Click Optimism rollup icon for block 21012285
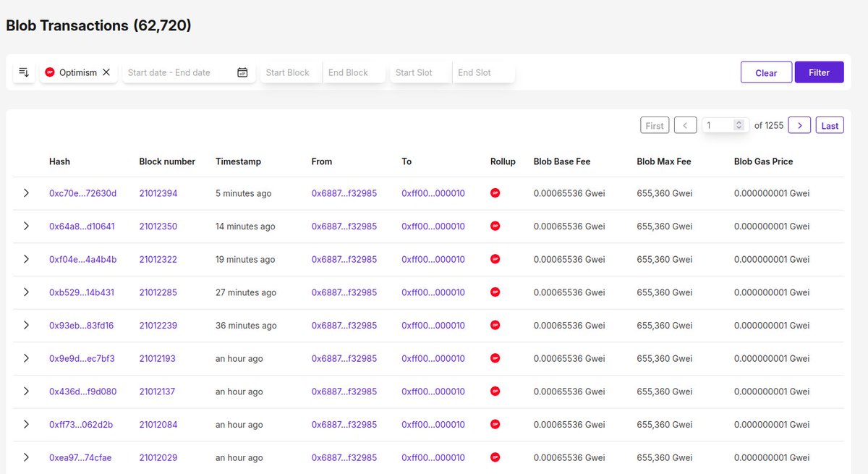The height and width of the screenshot is (474, 868). click(495, 292)
